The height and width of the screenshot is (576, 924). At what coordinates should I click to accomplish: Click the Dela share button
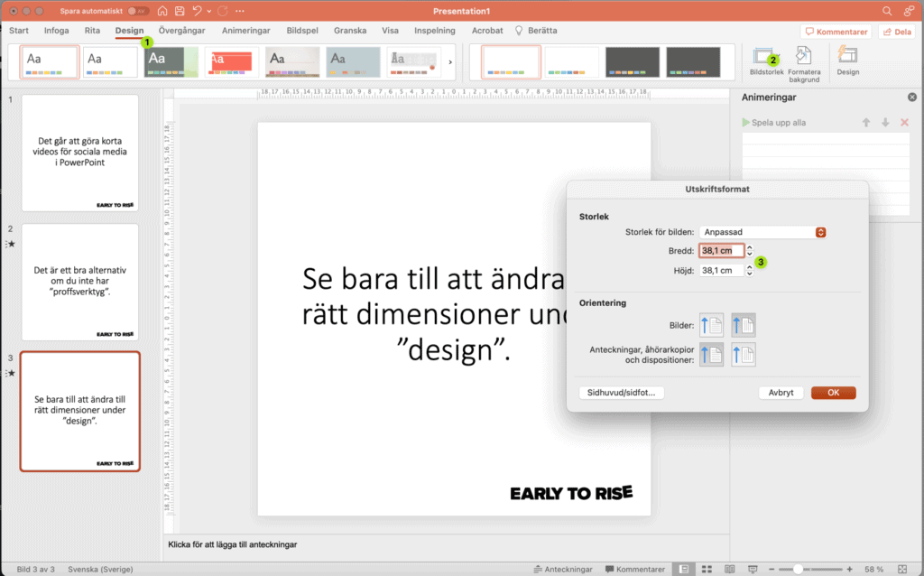898,32
